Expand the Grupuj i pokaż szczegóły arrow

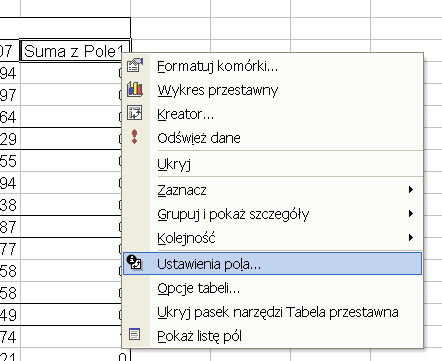[411, 214]
